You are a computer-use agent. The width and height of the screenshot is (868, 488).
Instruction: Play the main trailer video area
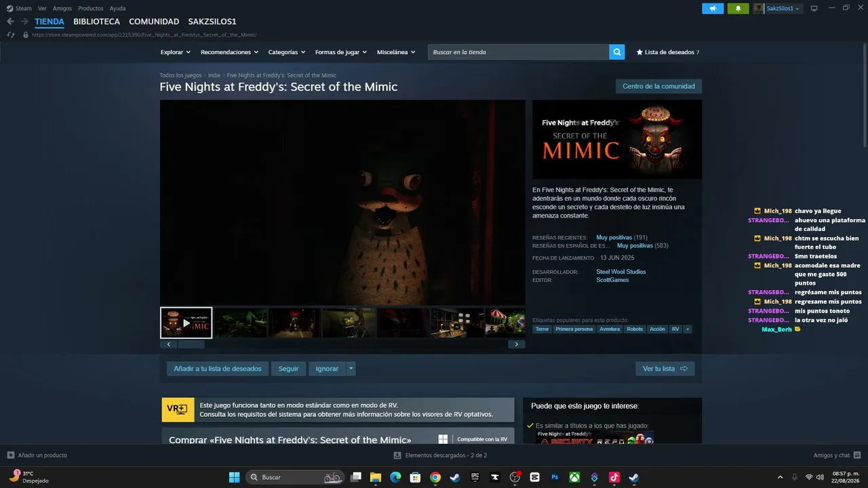342,203
